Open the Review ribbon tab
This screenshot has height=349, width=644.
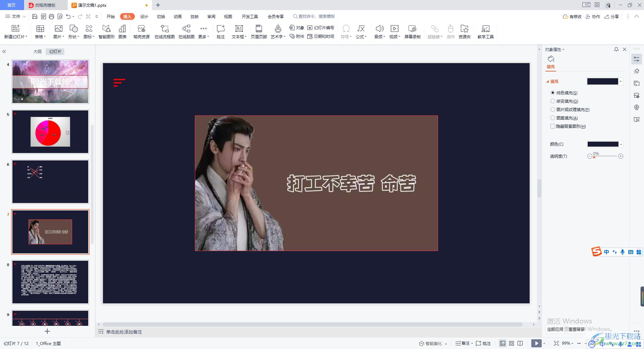click(x=211, y=16)
